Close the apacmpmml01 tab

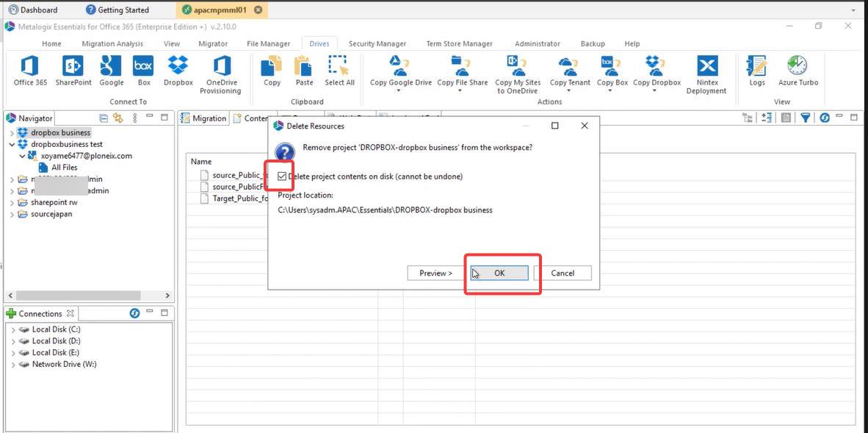point(258,10)
